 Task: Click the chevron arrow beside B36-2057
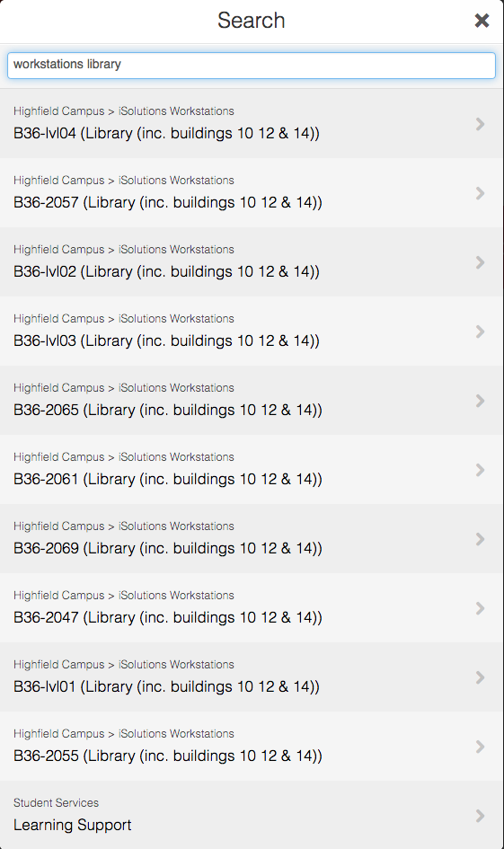point(480,193)
